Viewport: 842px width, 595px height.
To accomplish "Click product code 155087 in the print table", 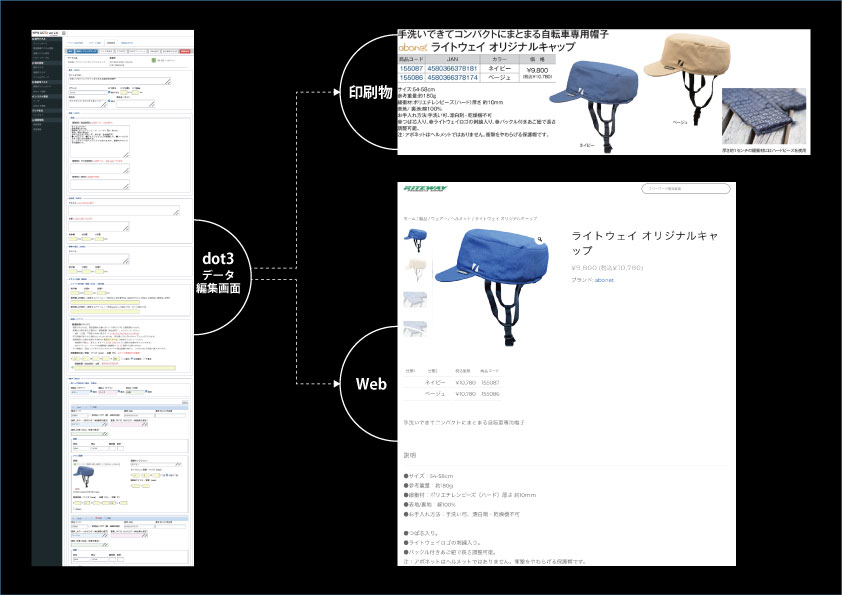I will click(411, 69).
